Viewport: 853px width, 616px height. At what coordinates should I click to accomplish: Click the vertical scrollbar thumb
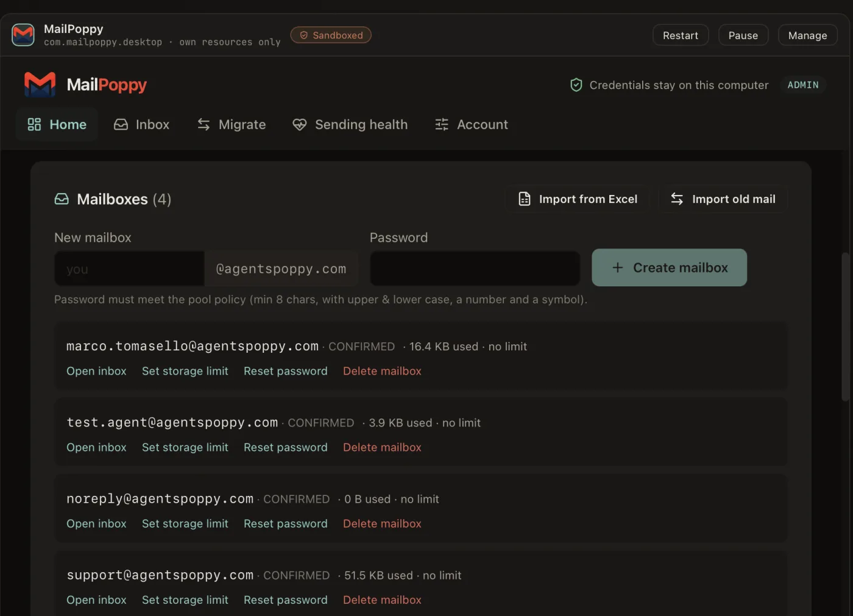tap(845, 327)
